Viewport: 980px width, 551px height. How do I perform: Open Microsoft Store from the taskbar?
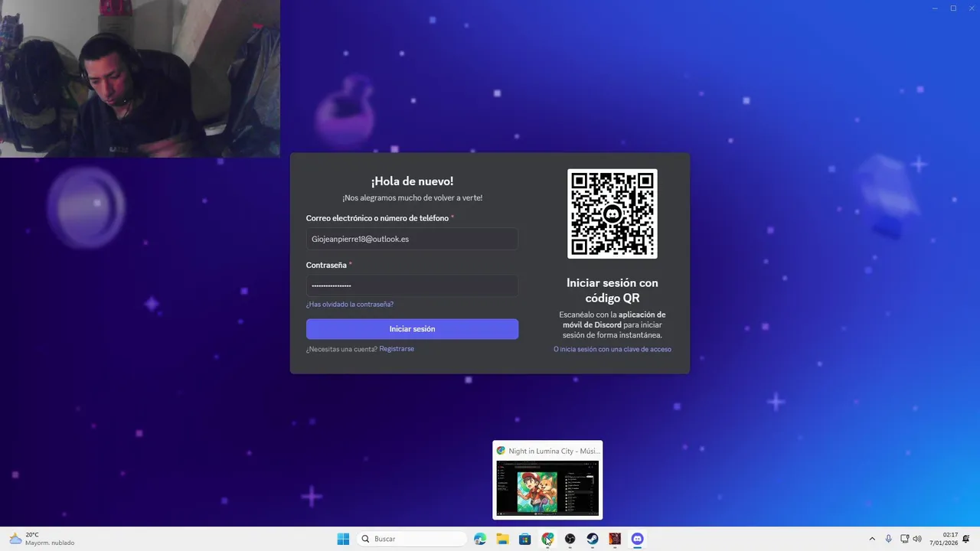pyautogui.click(x=524, y=539)
